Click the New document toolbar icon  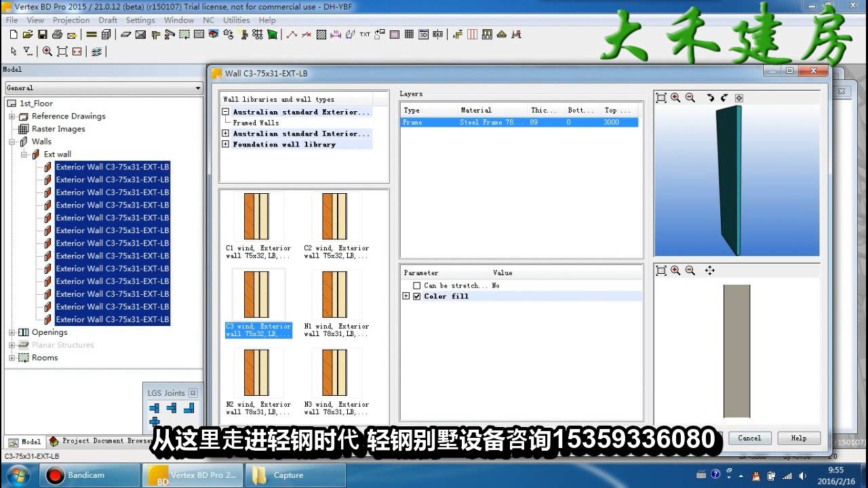tap(14, 35)
